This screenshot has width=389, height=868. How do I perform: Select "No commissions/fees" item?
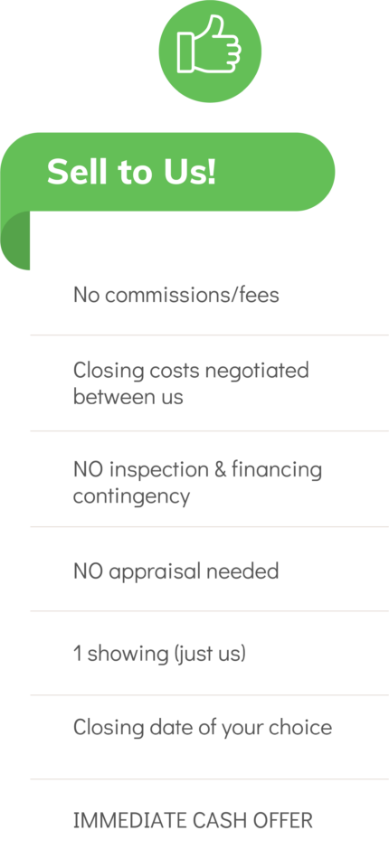pyautogui.click(x=176, y=295)
